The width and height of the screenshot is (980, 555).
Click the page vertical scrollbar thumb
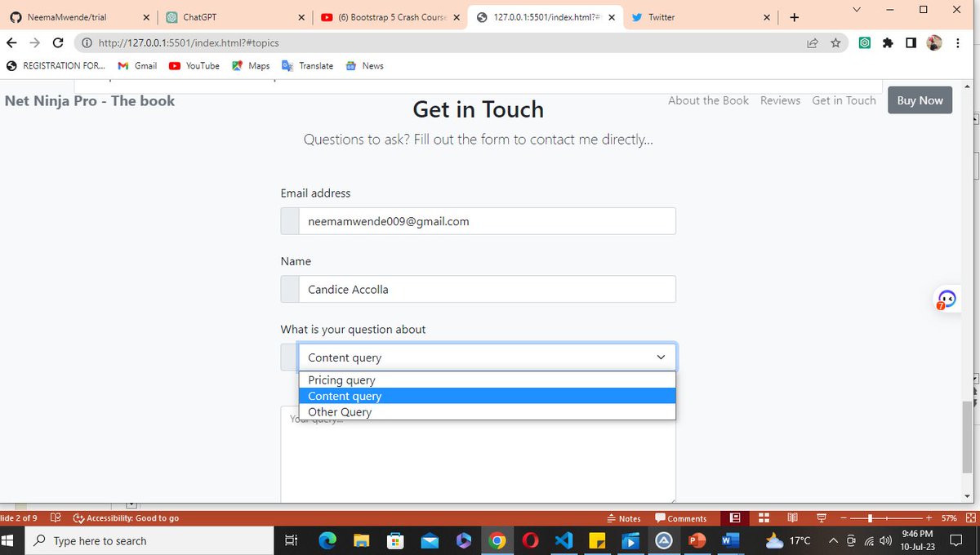[968, 437]
